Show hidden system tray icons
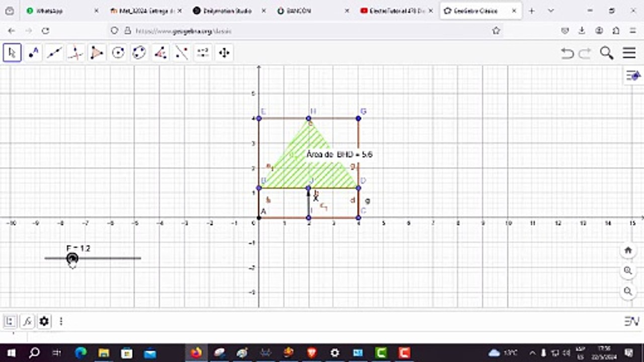 pyautogui.click(x=532, y=352)
